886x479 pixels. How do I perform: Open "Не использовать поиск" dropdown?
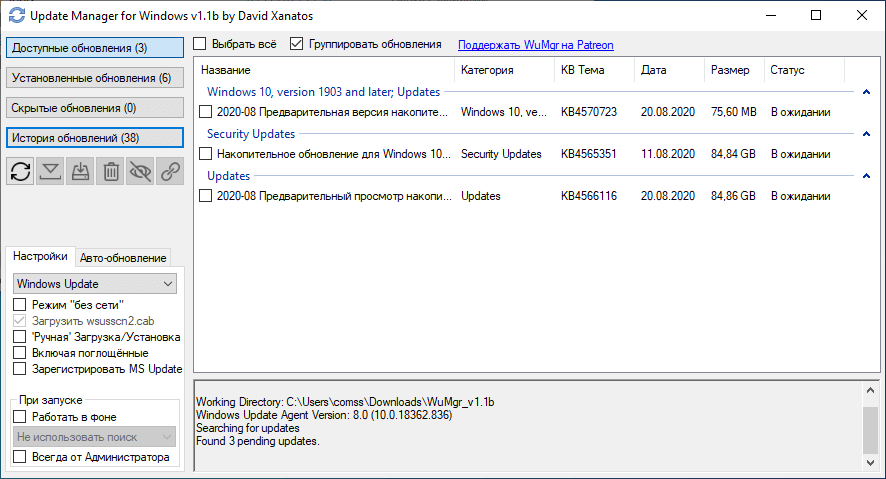click(94, 437)
